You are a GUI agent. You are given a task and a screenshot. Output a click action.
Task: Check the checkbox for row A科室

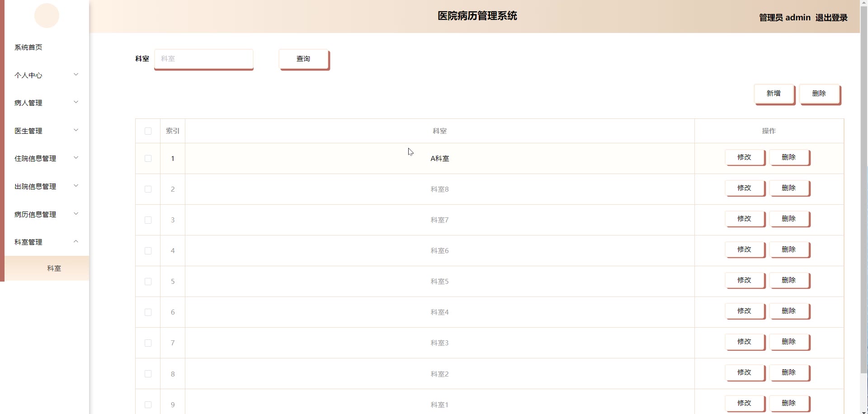pos(148,159)
